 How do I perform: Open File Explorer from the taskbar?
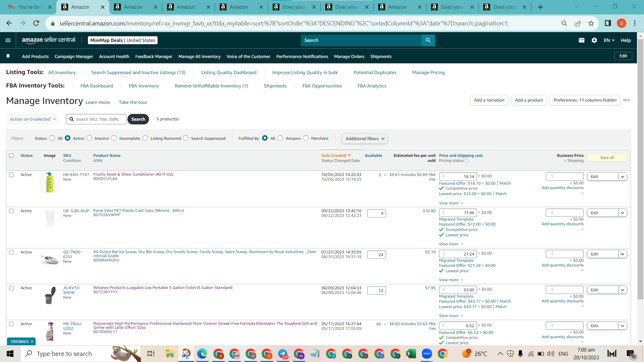pos(170,354)
